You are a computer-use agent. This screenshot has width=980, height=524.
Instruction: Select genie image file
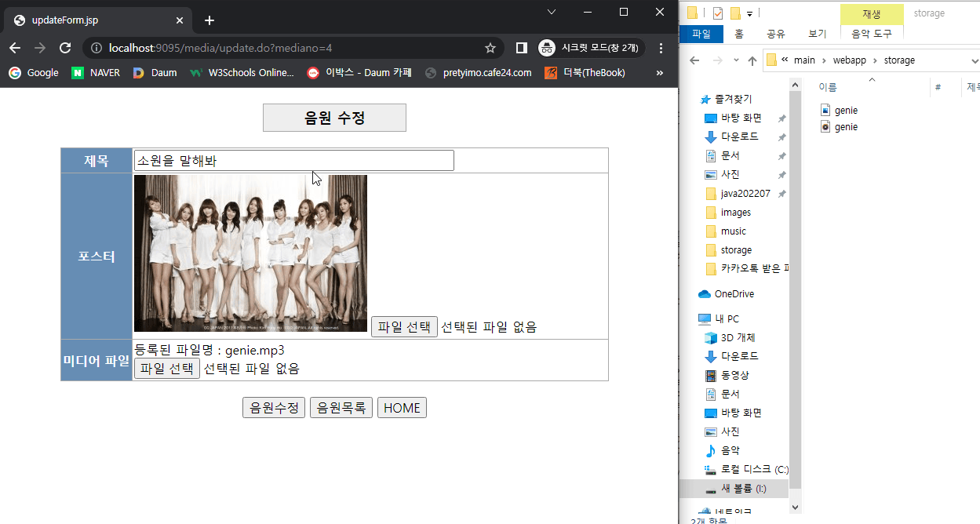point(839,111)
